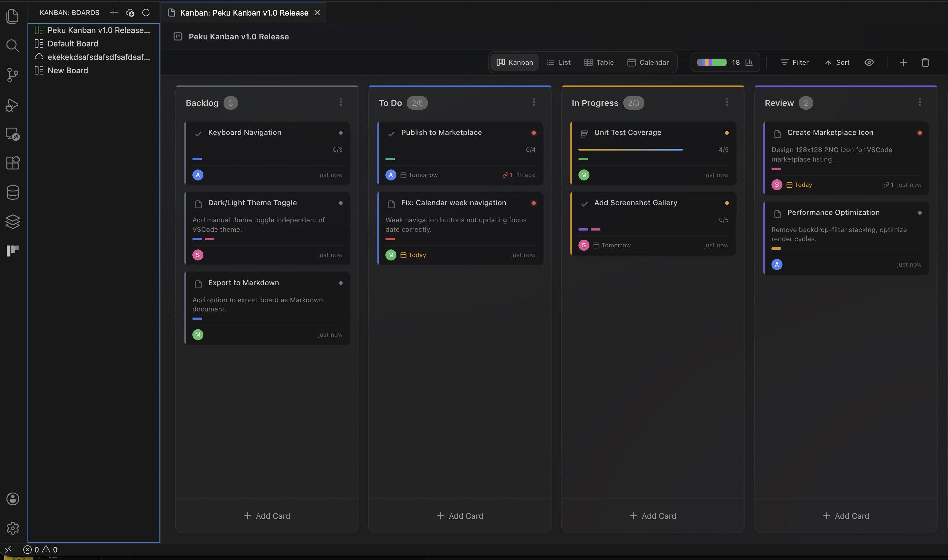This screenshot has width=948, height=560.
Task: Open the Review column three-dot menu
Action: coord(920,102)
